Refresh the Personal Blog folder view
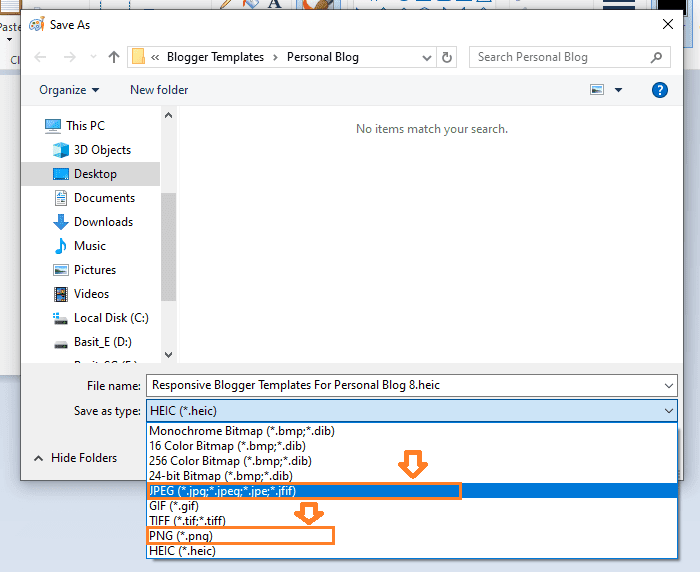This screenshot has height=572, width=700. [x=447, y=57]
